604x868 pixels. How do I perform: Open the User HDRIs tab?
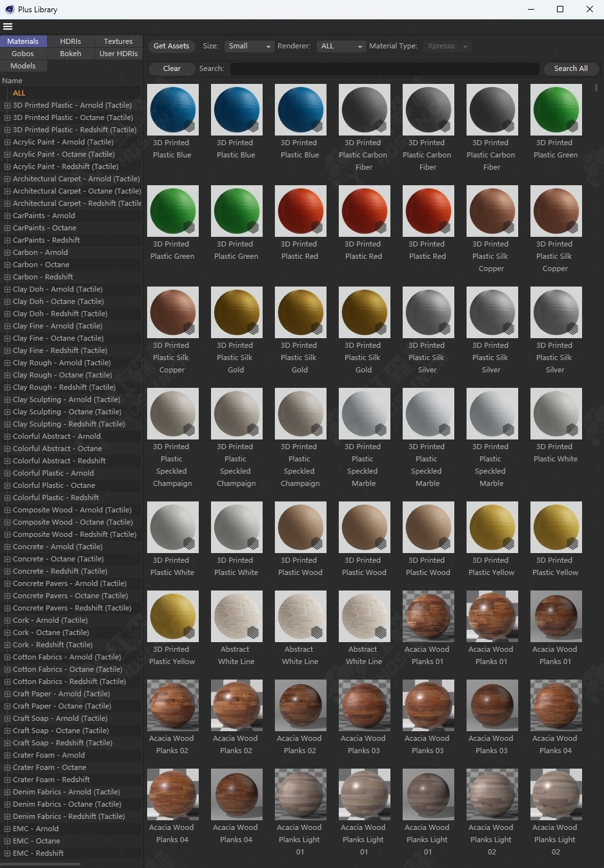coord(118,54)
